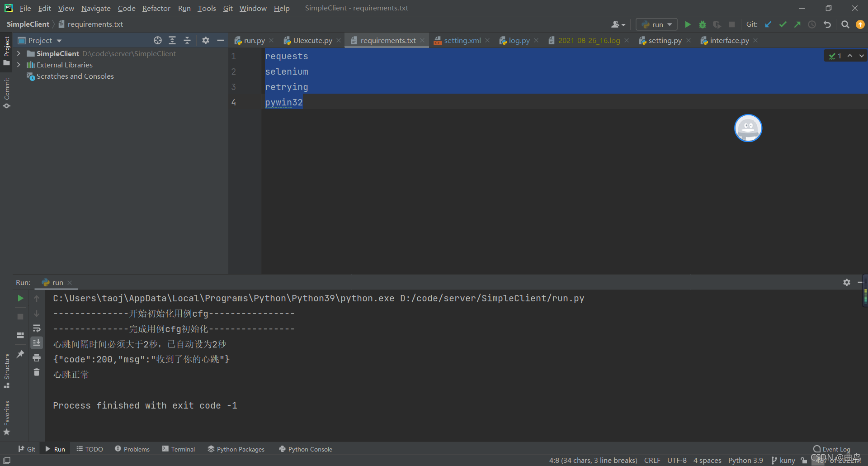Rollback changes with the undo arrow icon
The width and height of the screenshot is (868, 466).
click(x=827, y=24)
